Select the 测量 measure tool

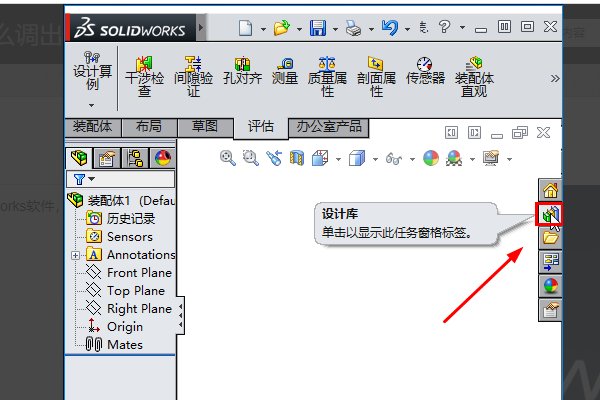pyautogui.click(x=285, y=70)
